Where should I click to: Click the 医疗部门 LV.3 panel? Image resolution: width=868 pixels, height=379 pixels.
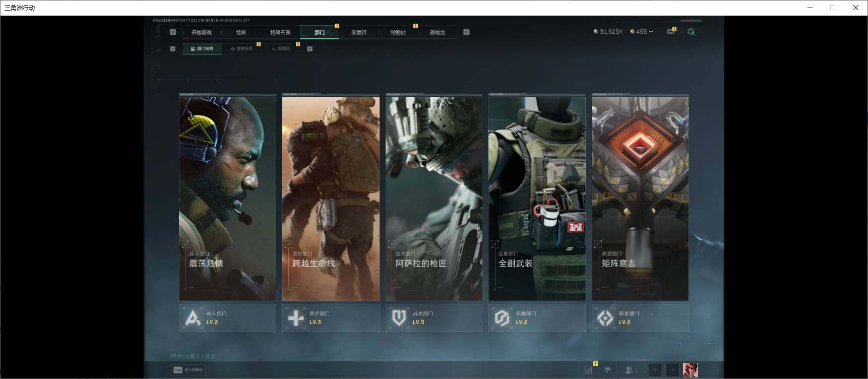tap(331, 318)
